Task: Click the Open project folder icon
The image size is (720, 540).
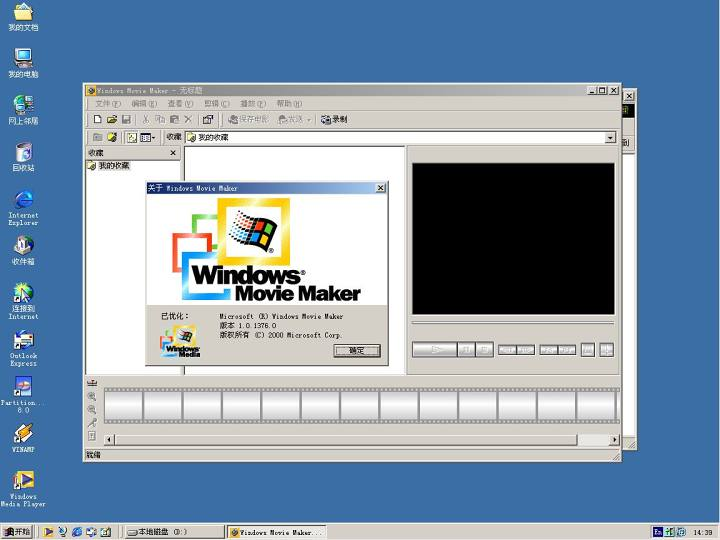Action: [112, 119]
